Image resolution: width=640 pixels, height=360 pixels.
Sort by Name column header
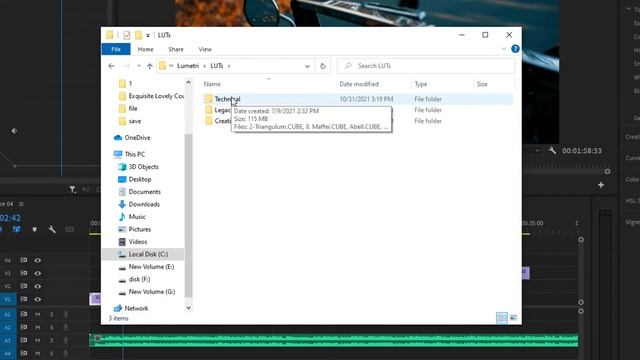pos(212,84)
